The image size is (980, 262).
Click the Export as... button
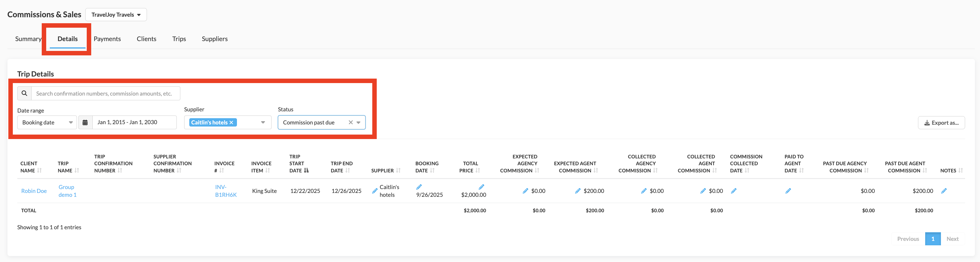click(941, 122)
